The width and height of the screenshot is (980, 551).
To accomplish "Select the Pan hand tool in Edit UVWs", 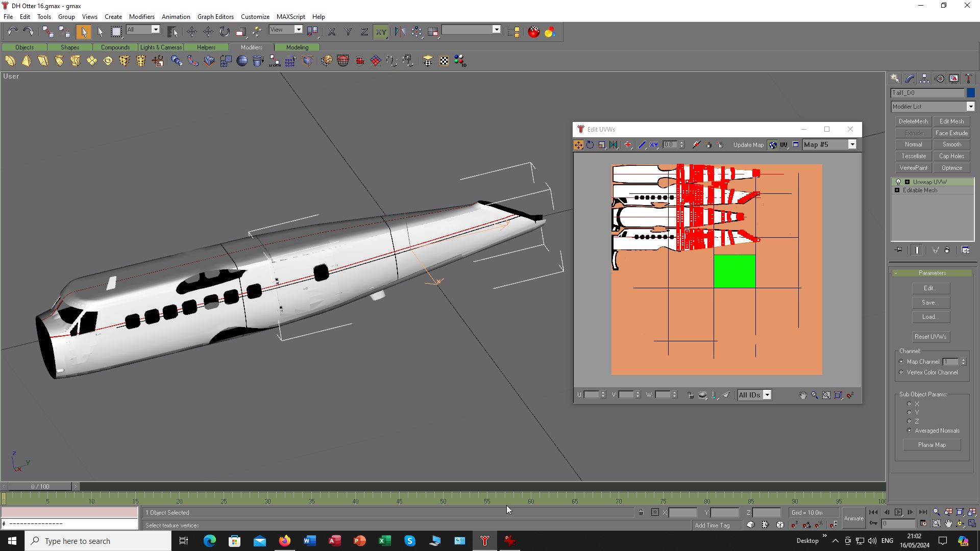I will (802, 395).
